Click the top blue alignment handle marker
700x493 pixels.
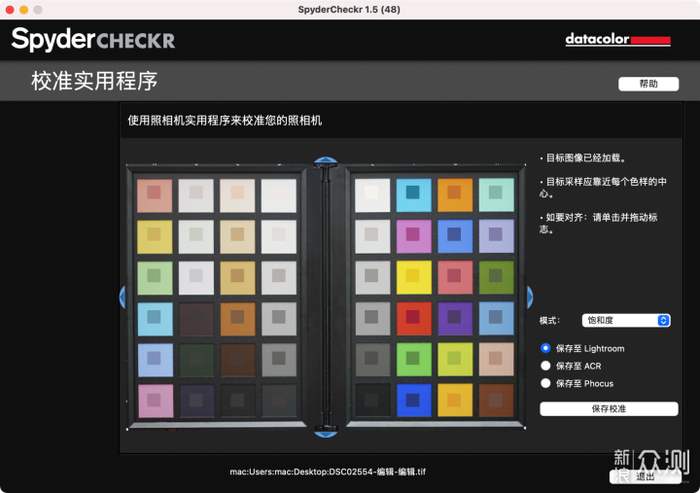[325, 160]
